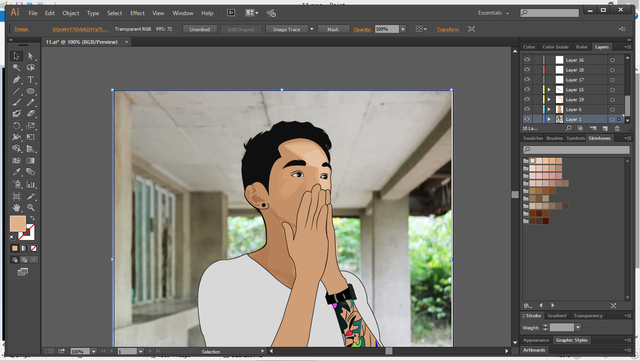Open the File menu

pyautogui.click(x=33, y=13)
